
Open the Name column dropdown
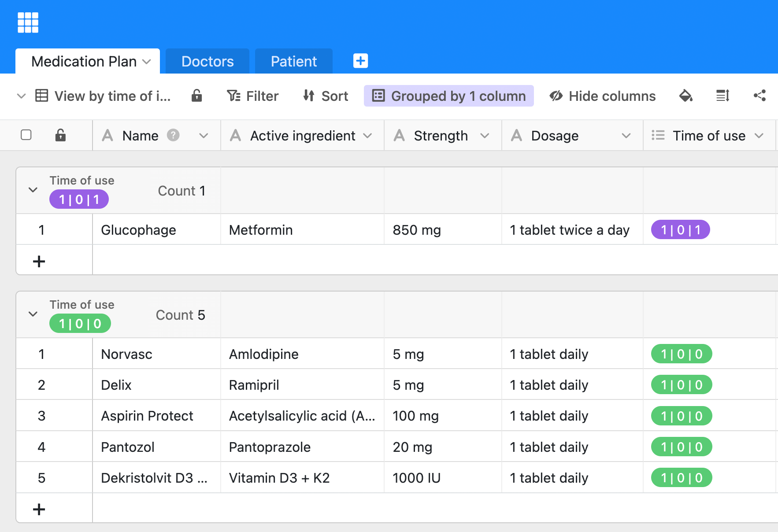204,136
